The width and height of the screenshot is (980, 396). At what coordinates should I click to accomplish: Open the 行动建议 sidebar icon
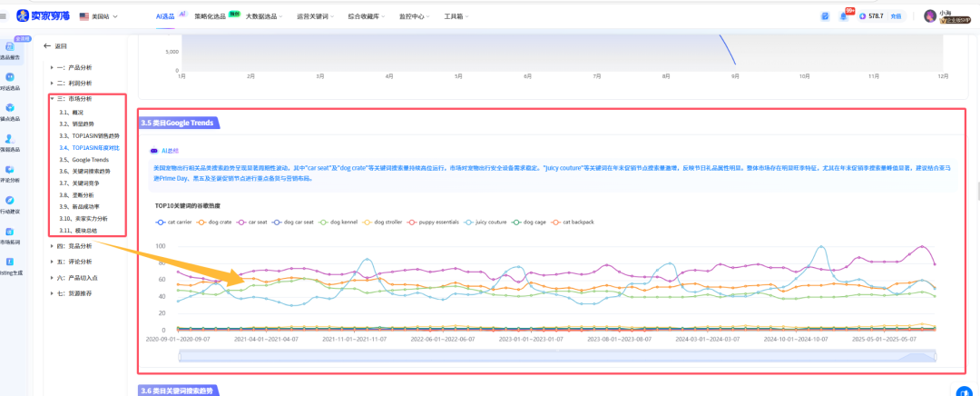click(x=10, y=200)
